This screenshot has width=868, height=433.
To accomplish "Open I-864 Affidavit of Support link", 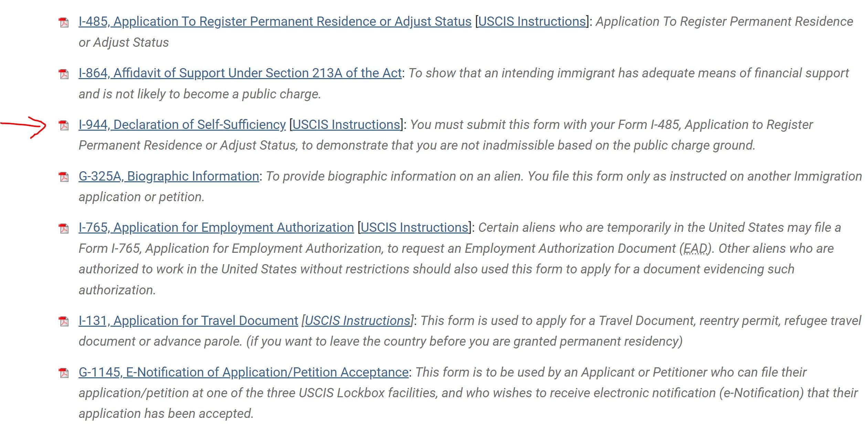I will [240, 73].
